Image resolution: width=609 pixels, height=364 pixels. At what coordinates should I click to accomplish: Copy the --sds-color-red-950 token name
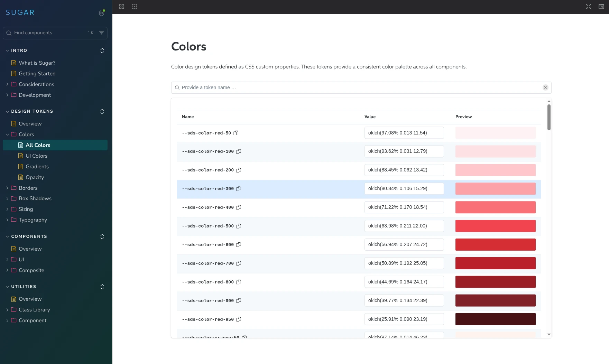(x=239, y=319)
